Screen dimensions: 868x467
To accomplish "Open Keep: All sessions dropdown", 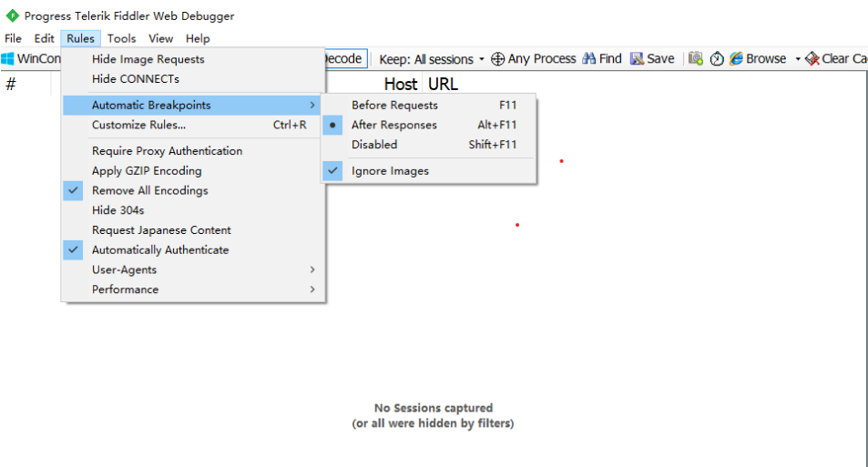I will 431,59.
